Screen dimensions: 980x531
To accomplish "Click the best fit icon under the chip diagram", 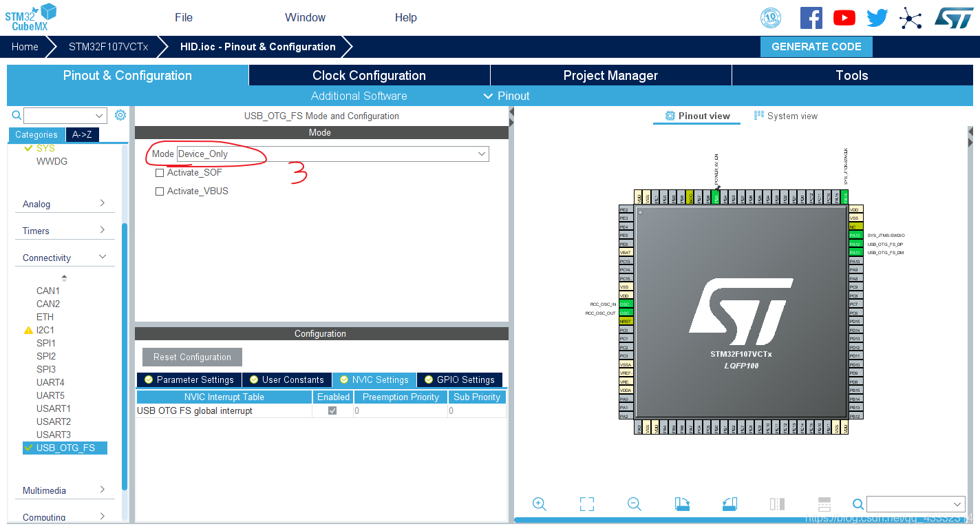I will (586, 503).
